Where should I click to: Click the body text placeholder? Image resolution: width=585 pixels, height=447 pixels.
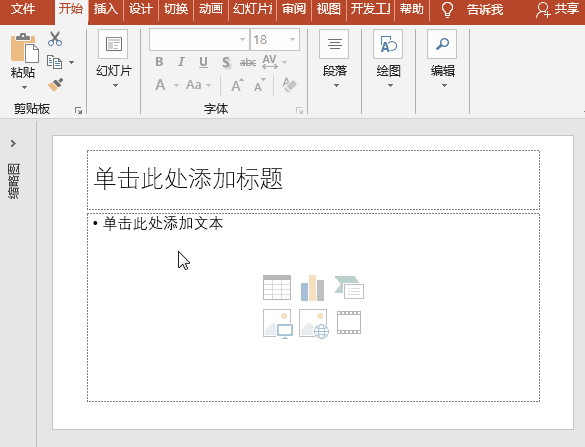pyautogui.click(x=163, y=223)
